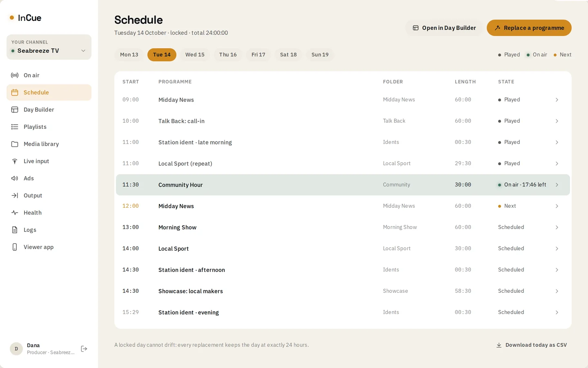
Task: Click Replace a programme button
Action: (529, 28)
